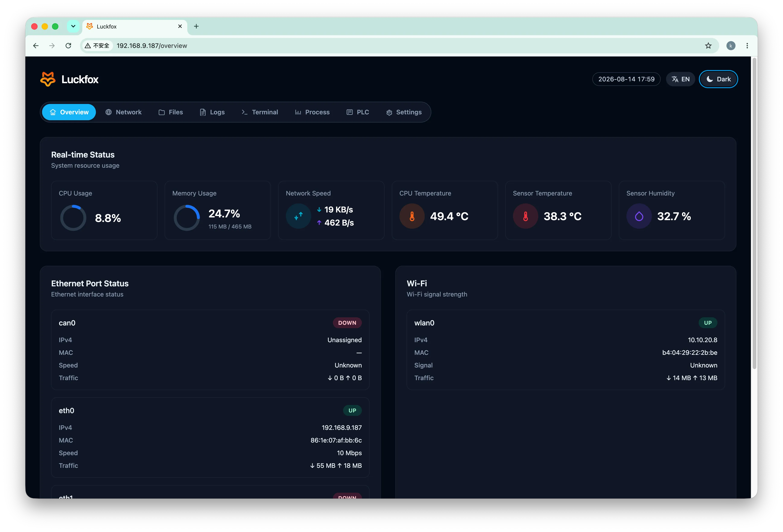Click the Network Speed arrows icon
This screenshot has height=532, width=783.
tap(298, 216)
